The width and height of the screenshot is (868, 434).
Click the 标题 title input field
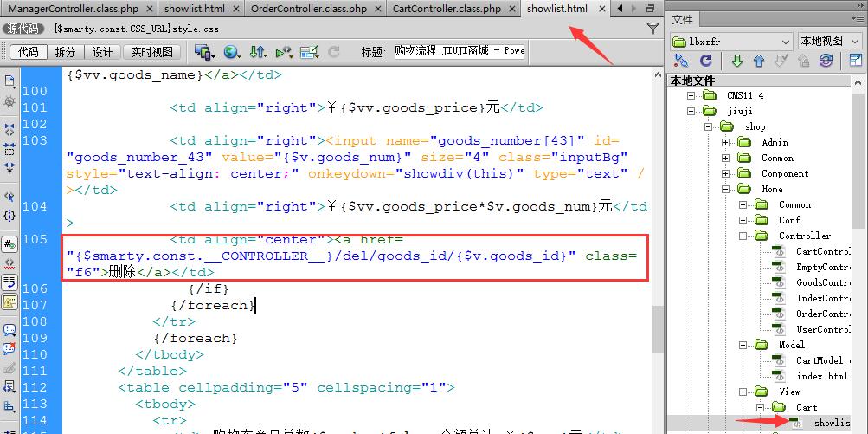(459, 51)
